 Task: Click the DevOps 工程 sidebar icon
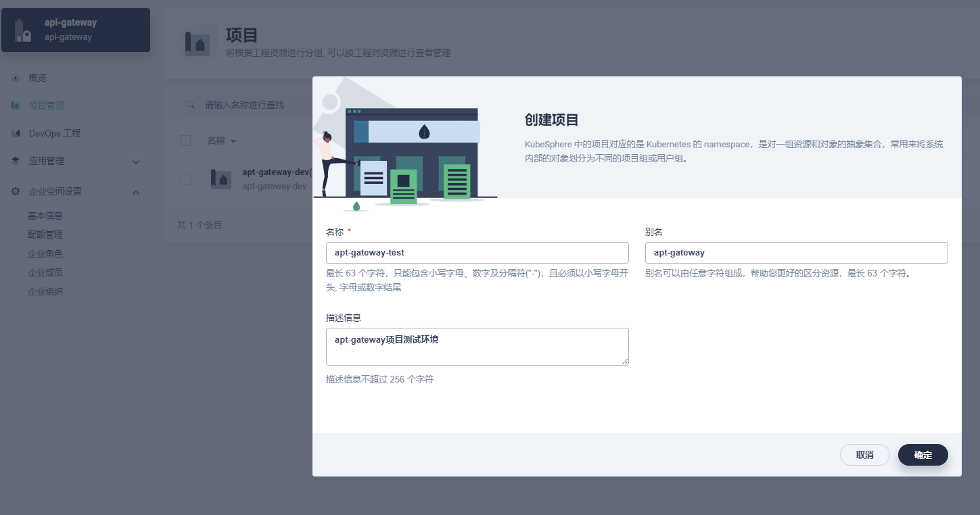tap(16, 133)
